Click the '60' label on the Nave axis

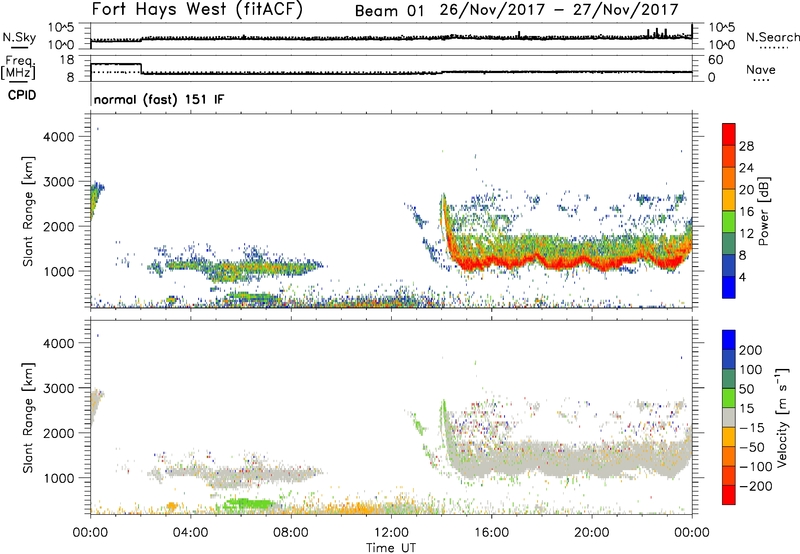tap(716, 60)
